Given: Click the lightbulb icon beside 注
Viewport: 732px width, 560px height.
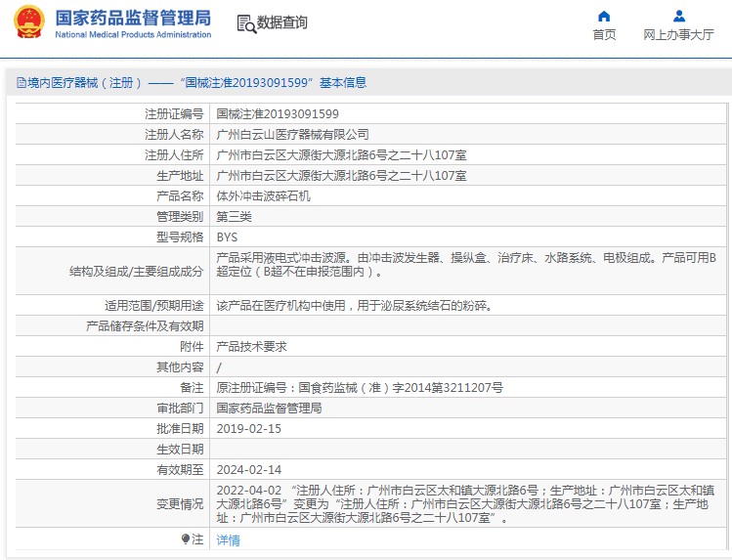Looking at the screenshot, I should 186,539.
